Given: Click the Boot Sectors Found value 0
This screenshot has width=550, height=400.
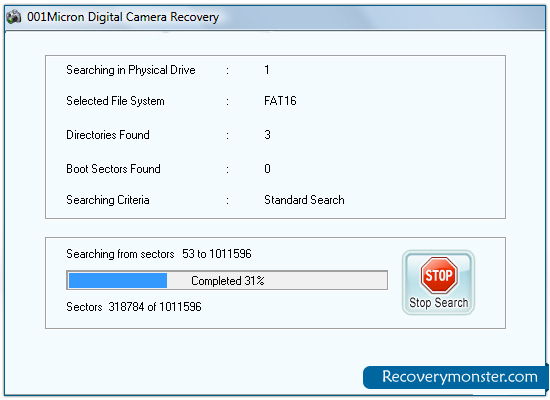Looking at the screenshot, I should pos(267,169).
